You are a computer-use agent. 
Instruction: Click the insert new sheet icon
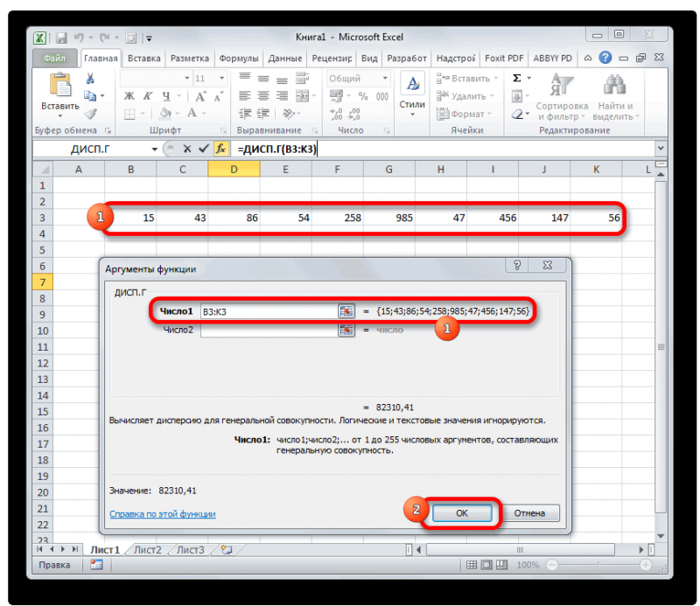(x=227, y=550)
